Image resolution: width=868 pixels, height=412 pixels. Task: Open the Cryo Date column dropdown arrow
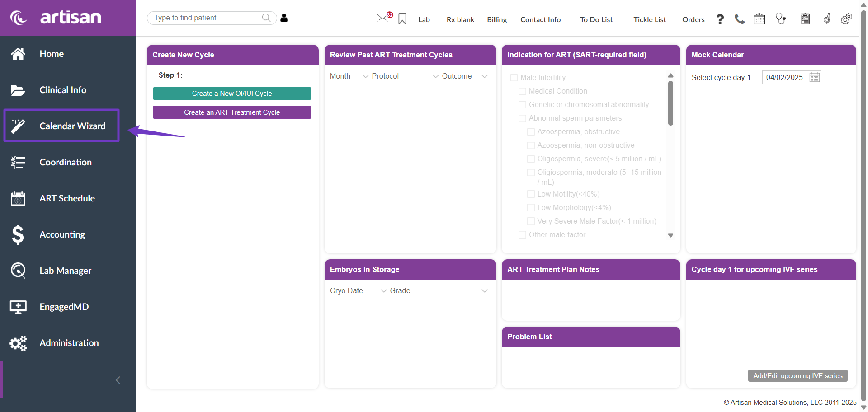pos(384,291)
